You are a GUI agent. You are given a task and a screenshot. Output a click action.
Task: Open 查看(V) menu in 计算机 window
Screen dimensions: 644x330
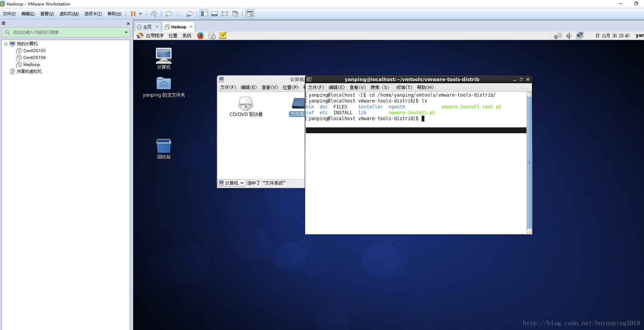click(270, 87)
